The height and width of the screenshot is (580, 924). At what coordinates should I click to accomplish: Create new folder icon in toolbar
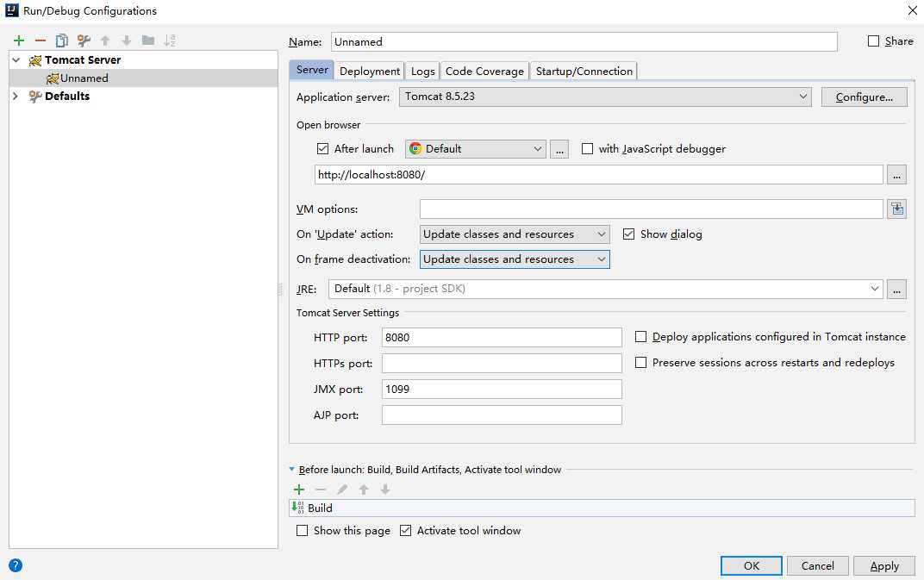(148, 41)
